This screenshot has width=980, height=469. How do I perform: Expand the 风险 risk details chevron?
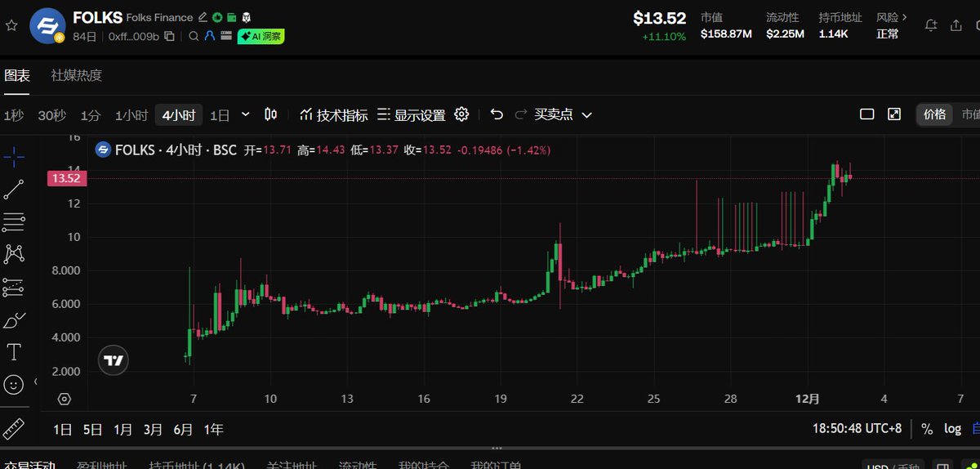pos(904,16)
